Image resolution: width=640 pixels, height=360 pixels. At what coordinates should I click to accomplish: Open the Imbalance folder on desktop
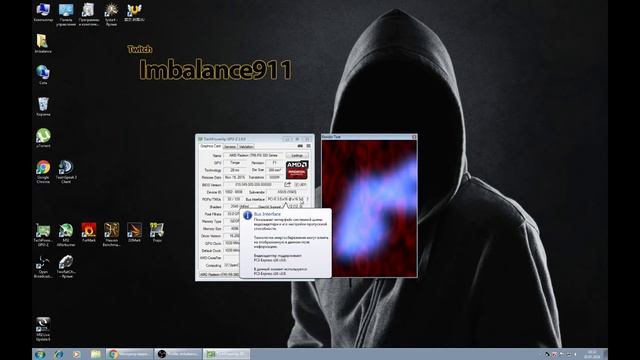coord(43,44)
